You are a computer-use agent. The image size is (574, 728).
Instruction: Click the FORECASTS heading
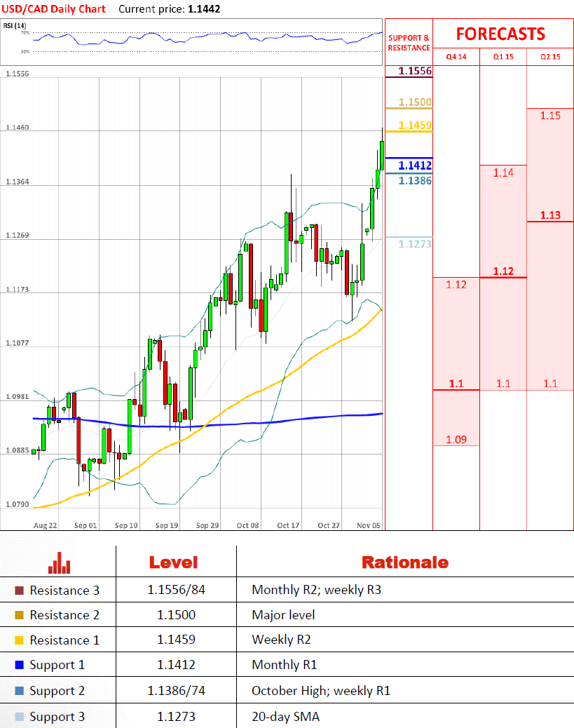pos(500,34)
